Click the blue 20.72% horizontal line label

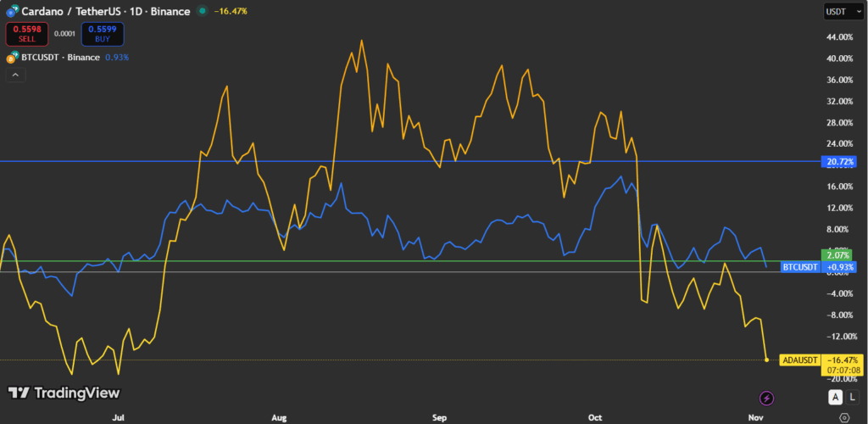click(839, 161)
